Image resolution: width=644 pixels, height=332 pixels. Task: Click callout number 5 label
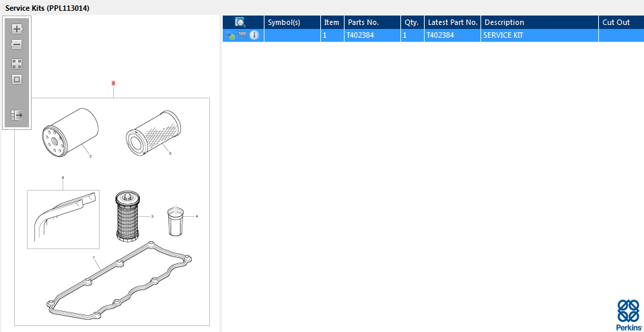tap(170, 154)
